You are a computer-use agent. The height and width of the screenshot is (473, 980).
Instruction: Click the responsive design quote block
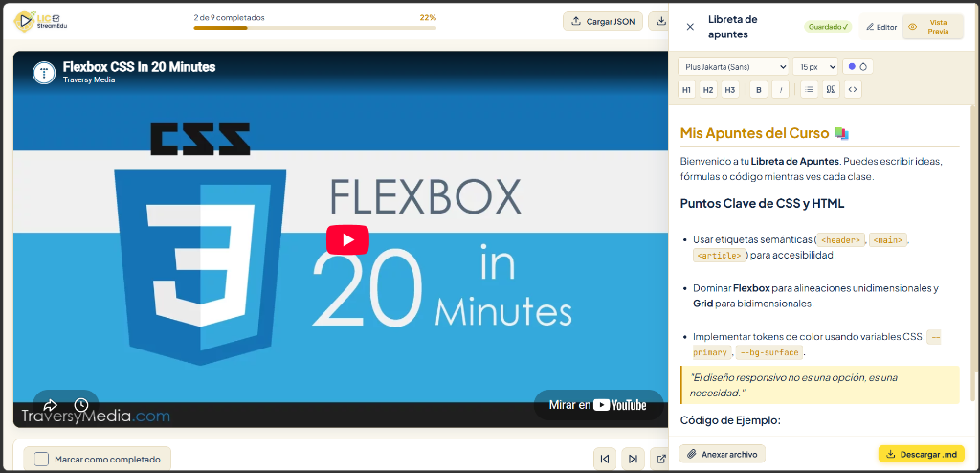click(x=819, y=385)
